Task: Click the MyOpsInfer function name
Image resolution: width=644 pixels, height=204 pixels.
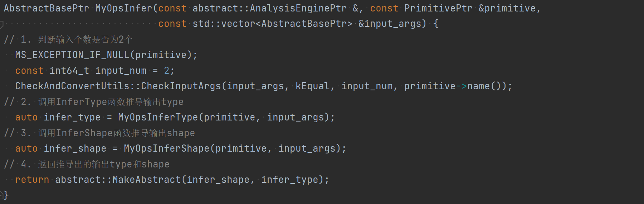Action: tap(124, 8)
